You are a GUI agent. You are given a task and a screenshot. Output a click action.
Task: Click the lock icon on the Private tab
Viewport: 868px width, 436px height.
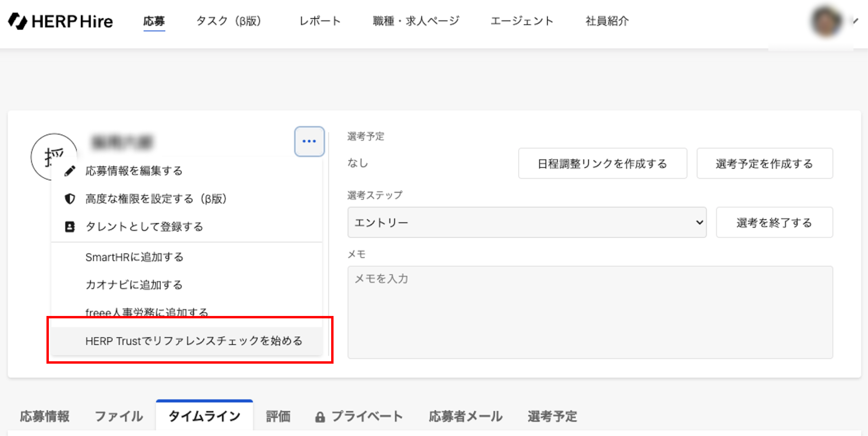pos(320,417)
